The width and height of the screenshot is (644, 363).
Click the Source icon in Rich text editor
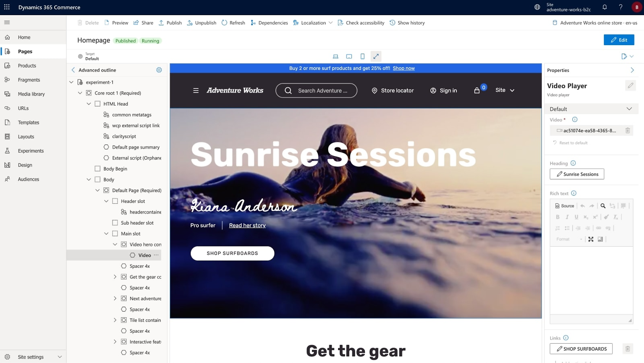click(564, 206)
